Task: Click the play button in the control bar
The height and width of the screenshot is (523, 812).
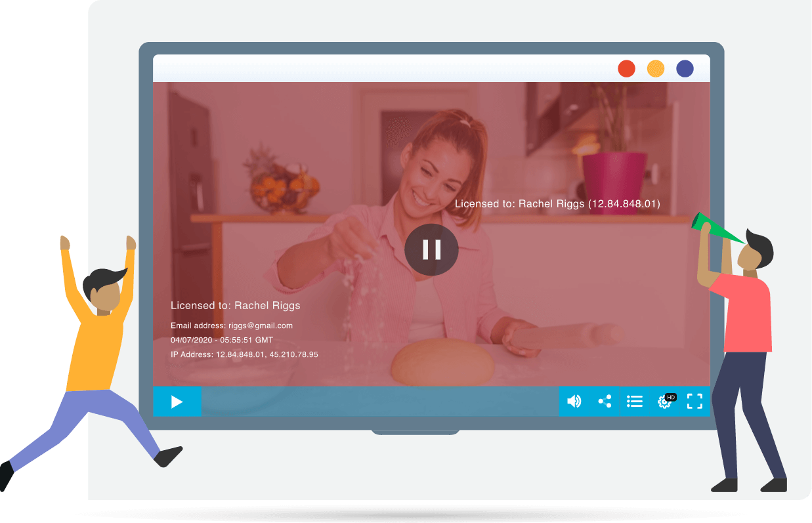Action: pyautogui.click(x=177, y=402)
